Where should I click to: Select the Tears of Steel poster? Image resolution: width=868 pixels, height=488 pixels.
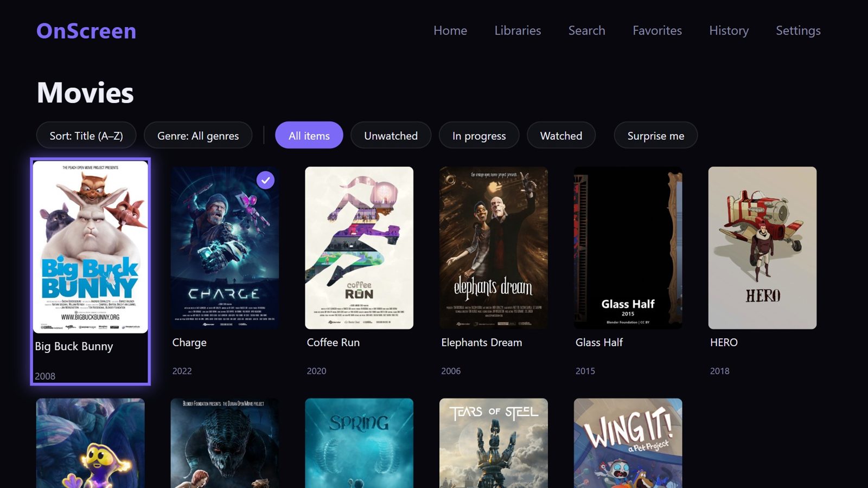click(x=494, y=443)
